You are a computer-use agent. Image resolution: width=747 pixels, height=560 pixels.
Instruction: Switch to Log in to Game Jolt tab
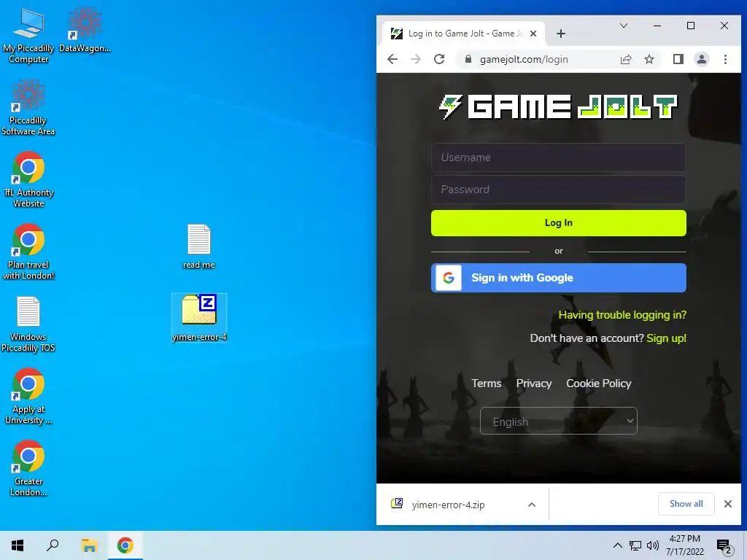click(x=463, y=34)
